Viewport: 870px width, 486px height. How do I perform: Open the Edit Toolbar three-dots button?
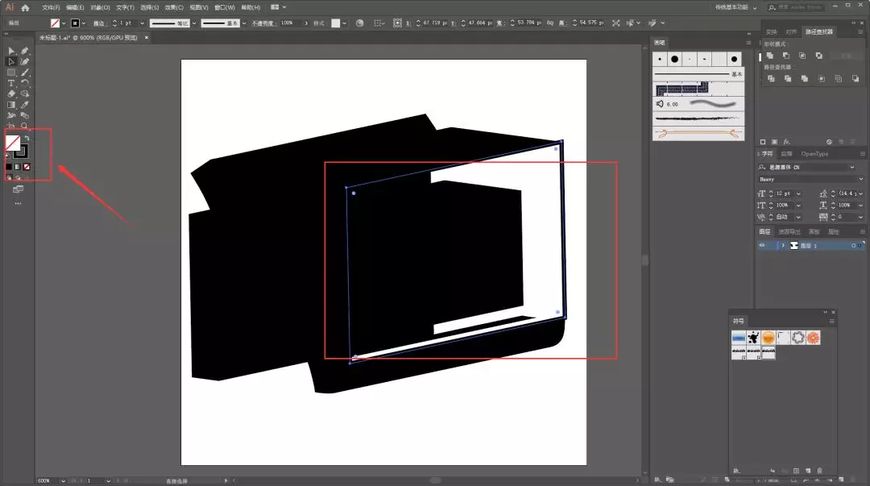coord(18,204)
